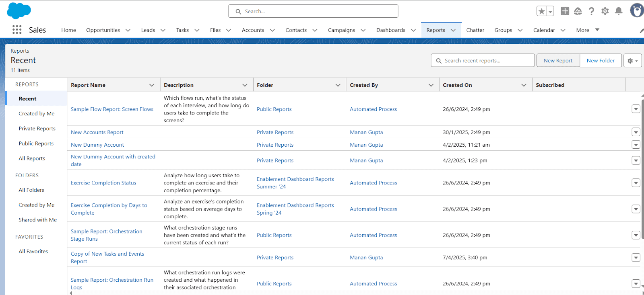Select Public Reports in the sidebar
Screen dimensions: 644x295
coord(36,143)
